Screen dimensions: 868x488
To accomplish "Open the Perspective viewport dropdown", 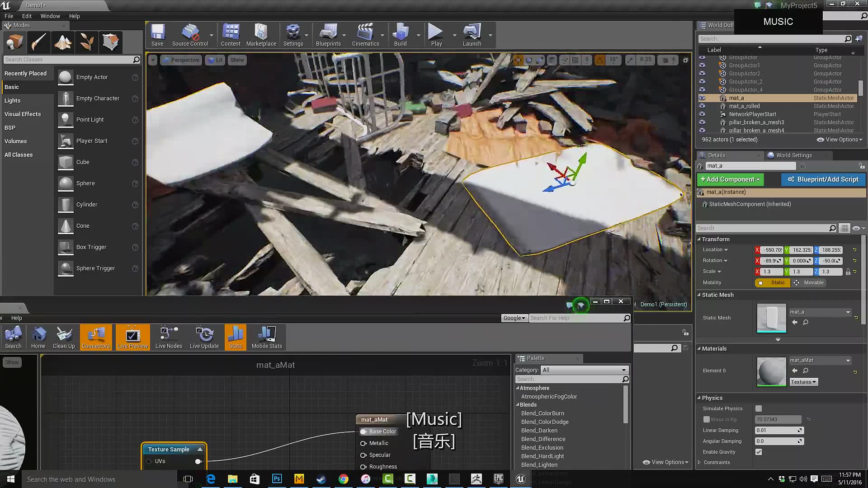I will pyautogui.click(x=181, y=60).
